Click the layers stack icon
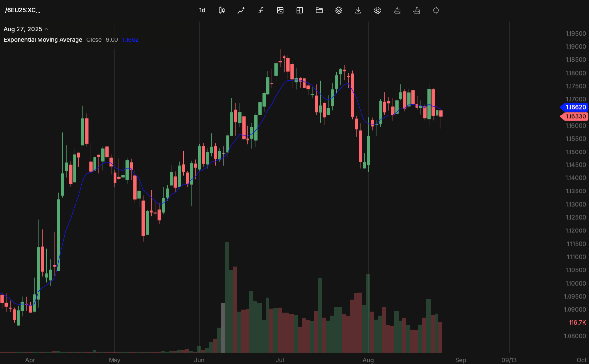The width and height of the screenshot is (589, 364). point(339,10)
